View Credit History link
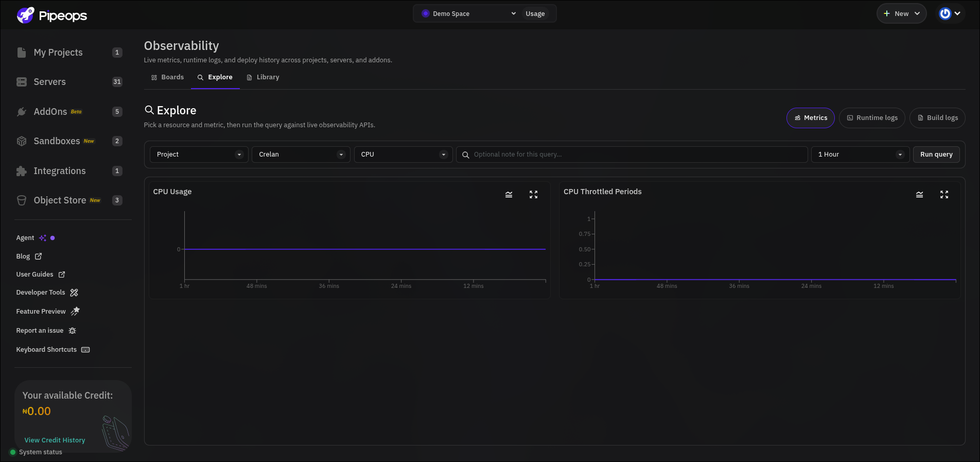The width and height of the screenshot is (980, 462). click(55, 440)
